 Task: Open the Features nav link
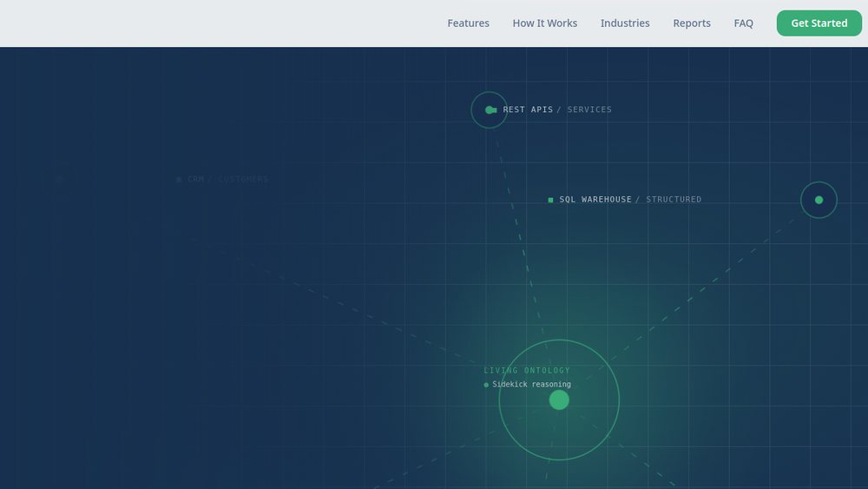coord(469,23)
